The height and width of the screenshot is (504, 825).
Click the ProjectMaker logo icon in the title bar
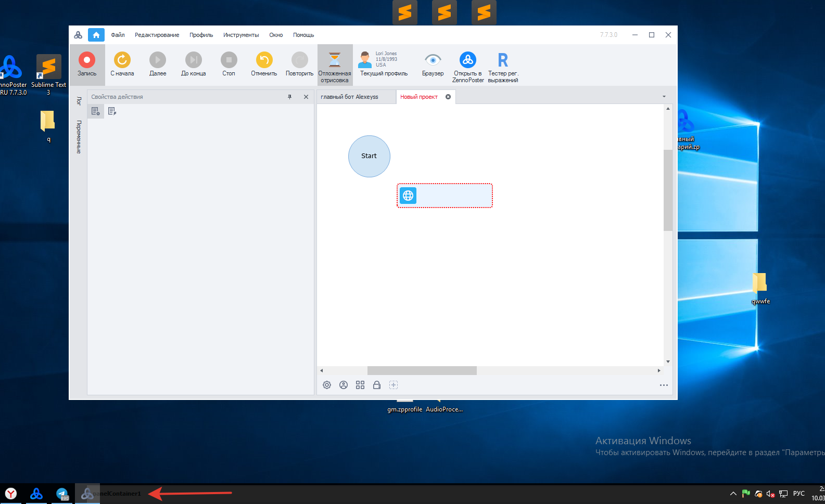pyautogui.click(x=78, y=35)
